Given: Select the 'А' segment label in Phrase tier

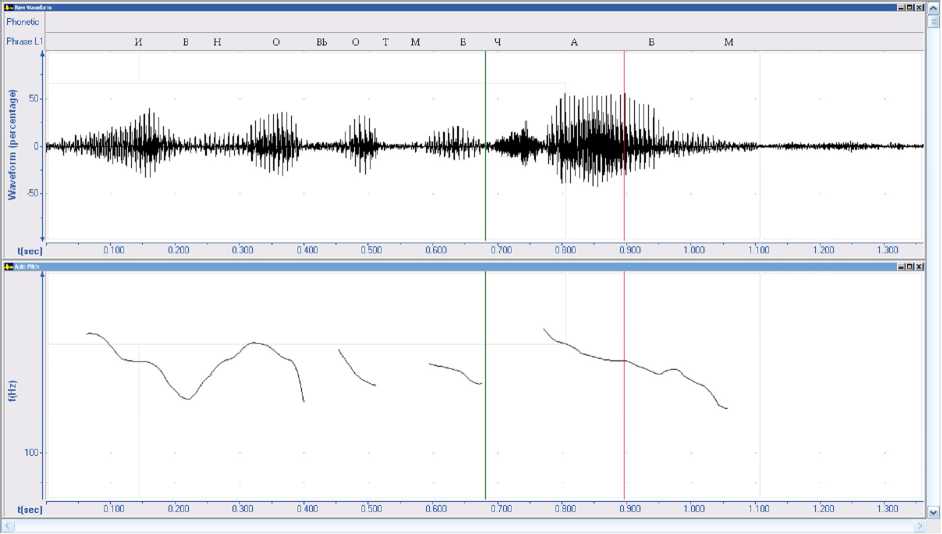Looking at the screenshot, I should [574, 42].
